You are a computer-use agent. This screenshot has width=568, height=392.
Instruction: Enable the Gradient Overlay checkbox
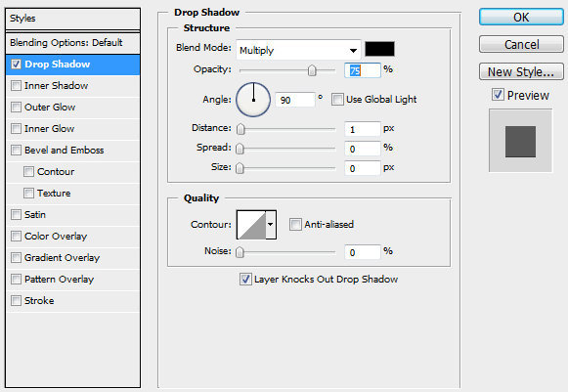click(x=16, y=258)
